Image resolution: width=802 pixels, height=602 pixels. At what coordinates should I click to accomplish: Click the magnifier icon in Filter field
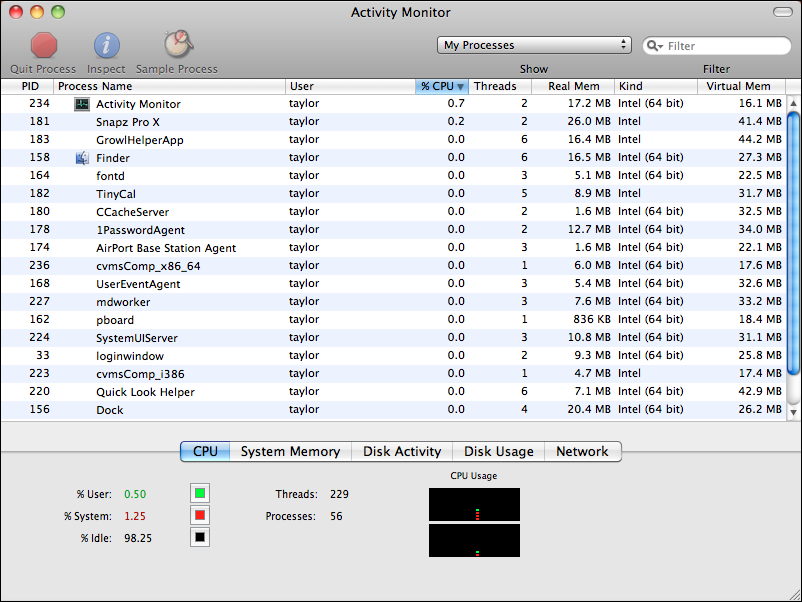point(655,46)
